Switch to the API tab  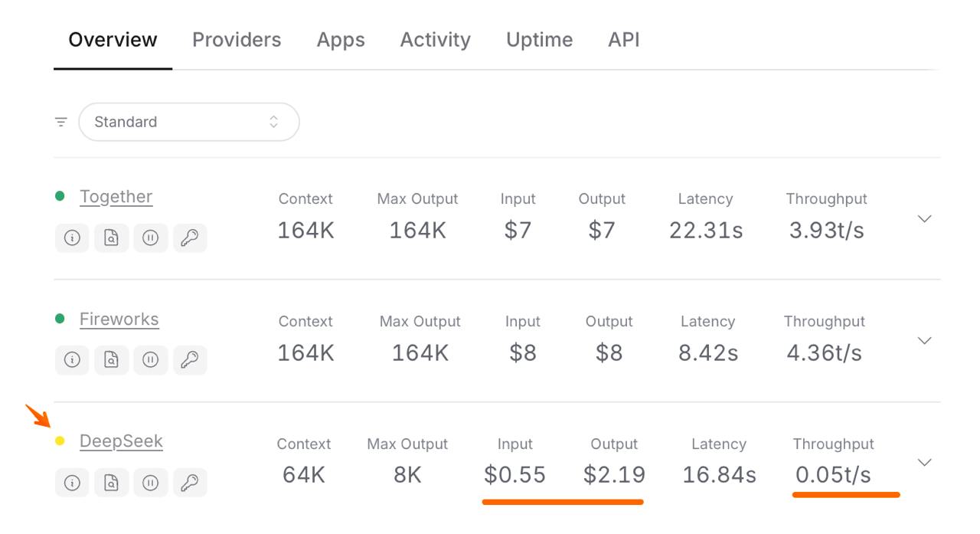tap(624, 40)
